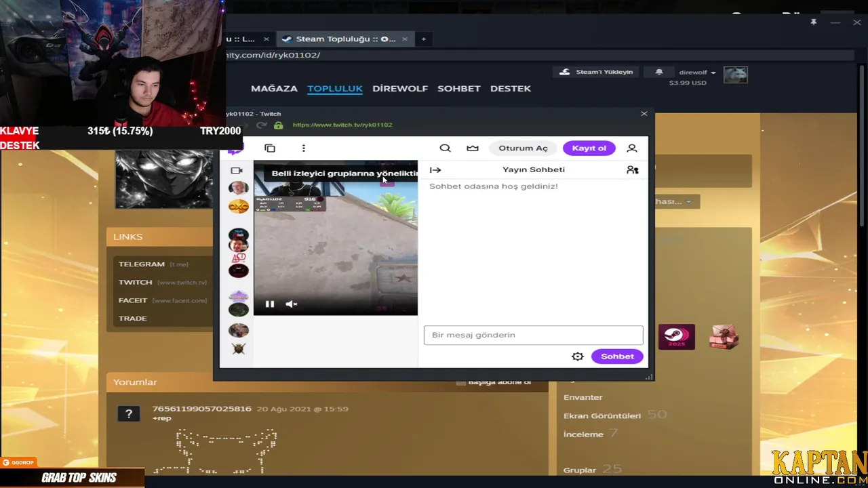Select the ASD channel avatar in sidebar

click(x=238, y=258)
